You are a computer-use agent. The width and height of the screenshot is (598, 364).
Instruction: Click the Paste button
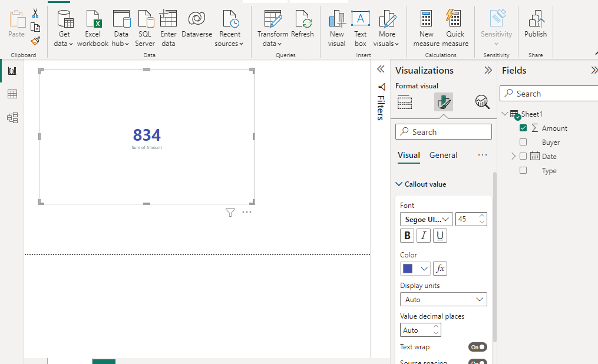tap(16, 24)
